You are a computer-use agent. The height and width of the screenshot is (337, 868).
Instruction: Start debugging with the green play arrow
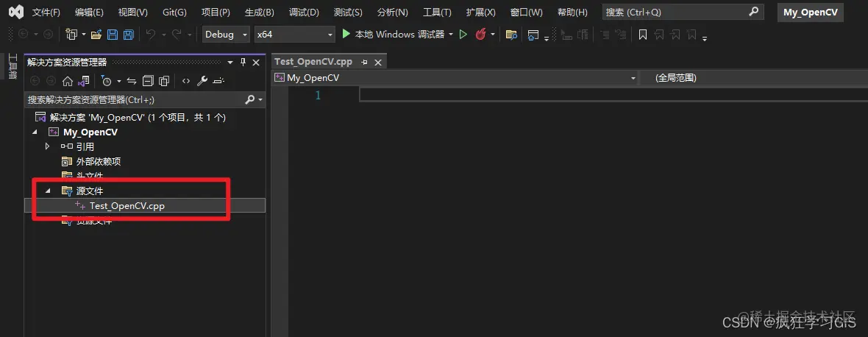pyautogui.click(x=346, y=35)
